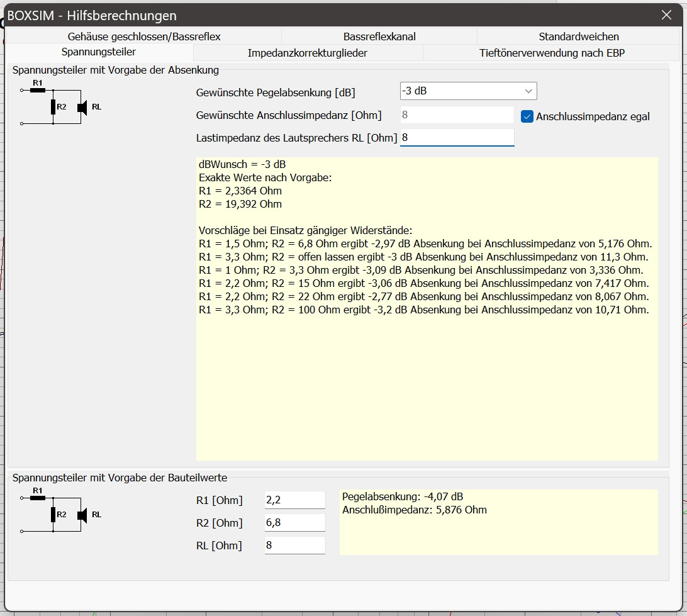Go to Tieftönerverwendung nach EBP tab
The image size is (687, 616).
coord(552,53)
